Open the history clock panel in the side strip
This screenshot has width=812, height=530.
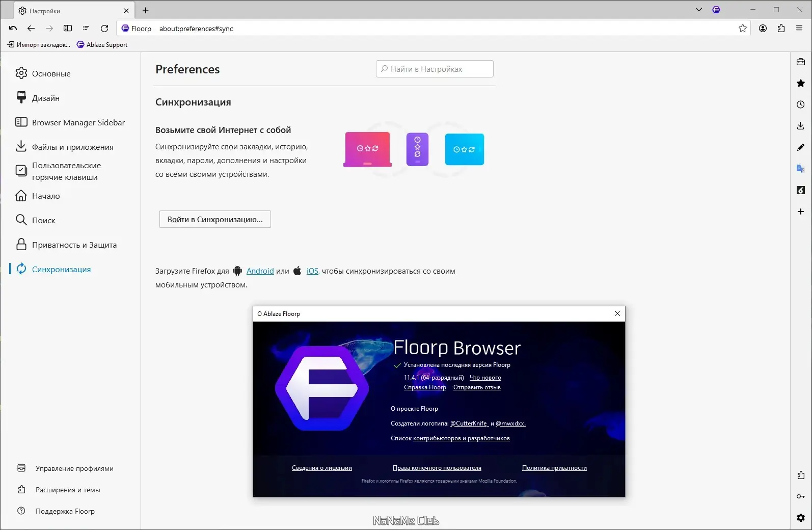tap(801, 104)
